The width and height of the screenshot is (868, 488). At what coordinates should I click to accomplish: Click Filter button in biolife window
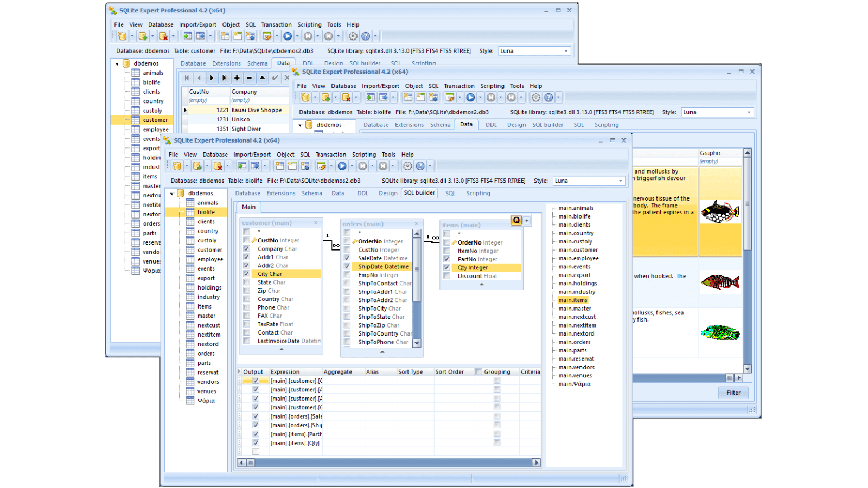(x=733, y=393)
